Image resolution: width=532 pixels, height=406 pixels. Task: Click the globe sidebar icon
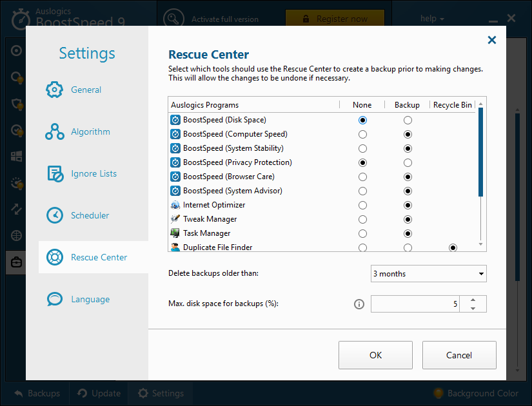[x=16, y=235]
